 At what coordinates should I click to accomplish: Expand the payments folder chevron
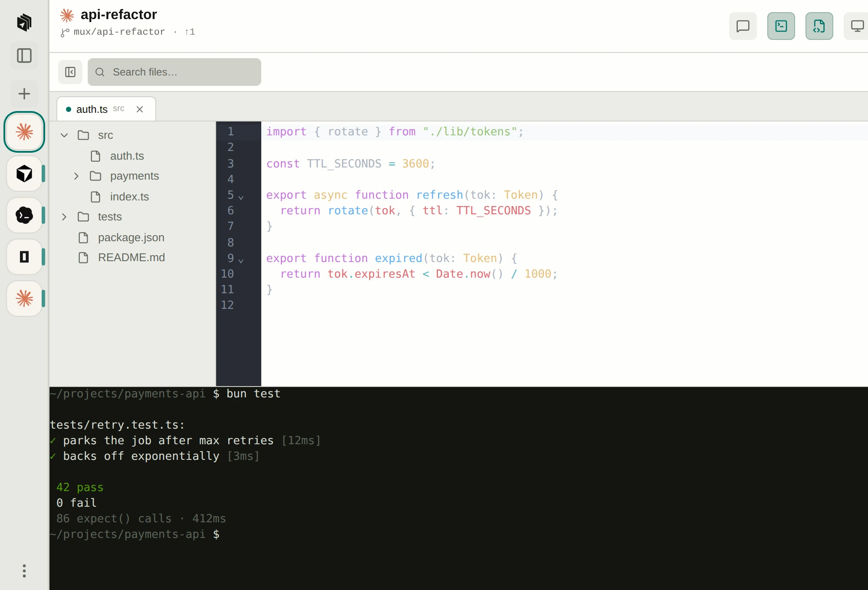76,176
